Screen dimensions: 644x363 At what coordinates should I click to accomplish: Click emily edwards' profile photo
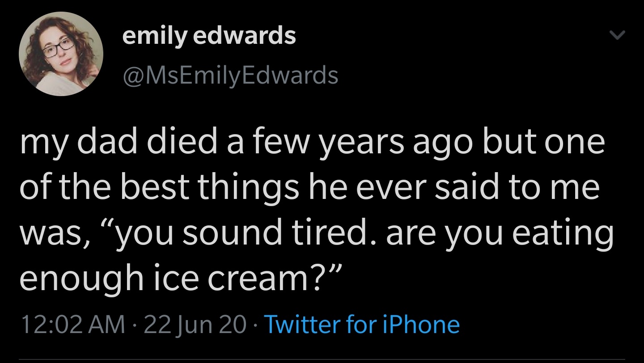(61, 54)
